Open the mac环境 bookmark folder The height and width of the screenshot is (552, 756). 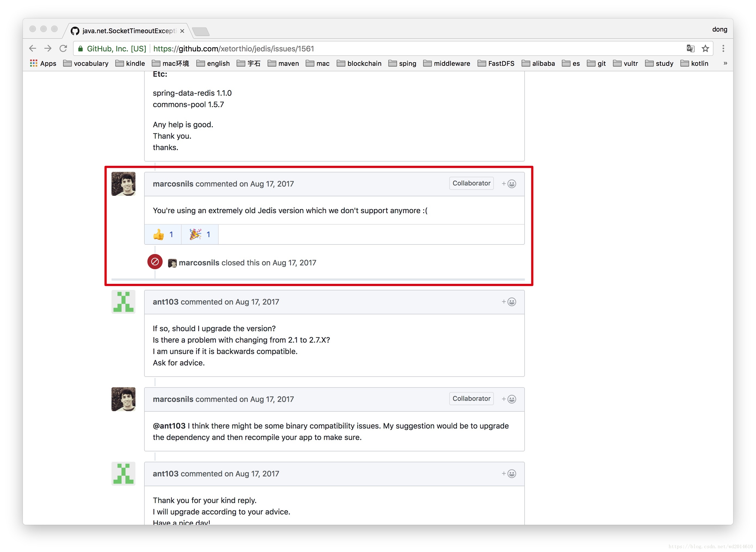pyautogui.click(x=171, y=63)
